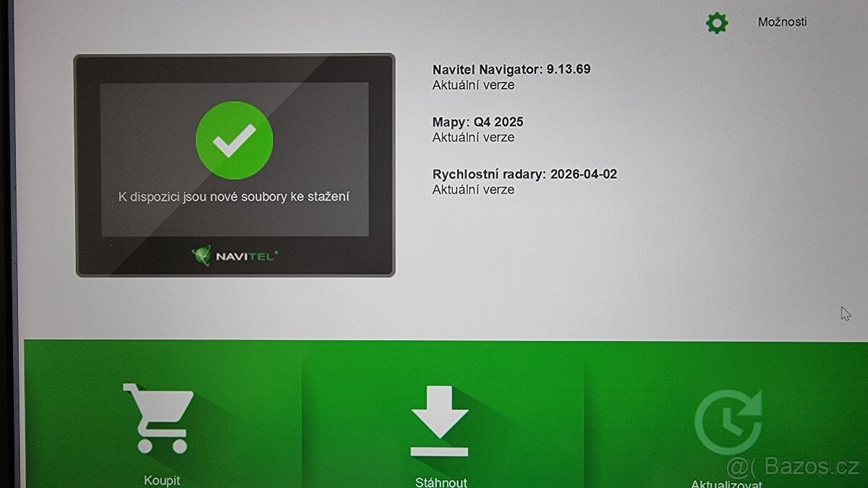Click 'Aktuální verze' under Mapy
The width and height of the screenshot is (868, 488).
473,137
